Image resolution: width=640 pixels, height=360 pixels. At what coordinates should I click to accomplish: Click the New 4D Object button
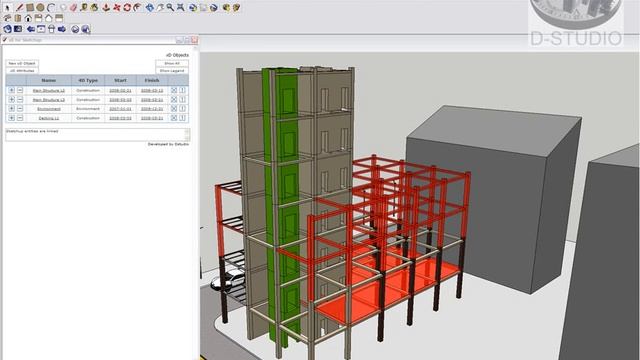tap(22, 63)
